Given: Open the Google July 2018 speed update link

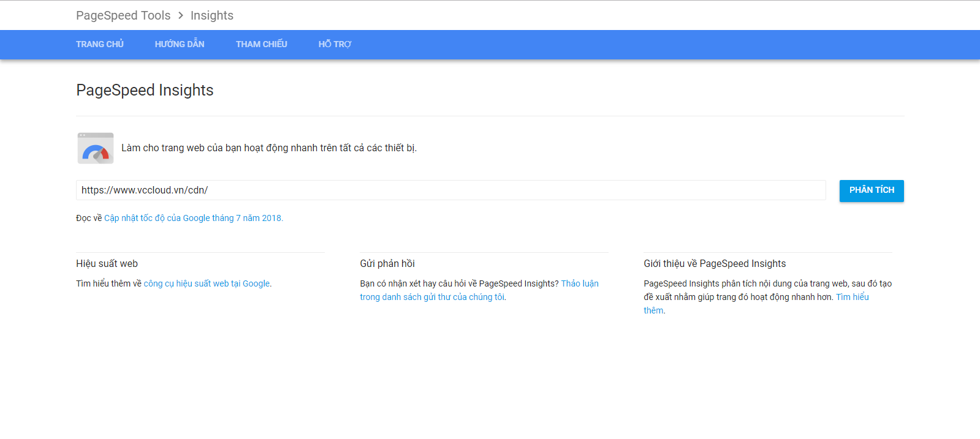Looking at the screenshot, I should coord(194,218).
